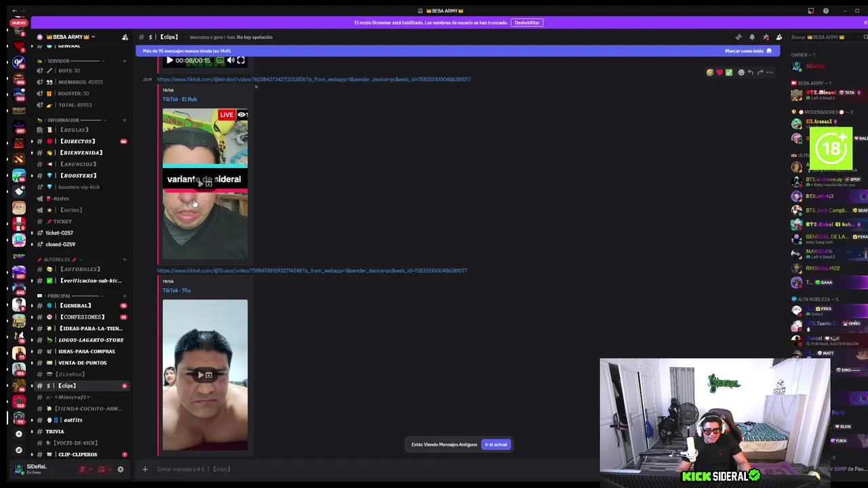Close the streamer mode purple banner
The height and width of the screenshot is (488, 868).
click(865, 22)
